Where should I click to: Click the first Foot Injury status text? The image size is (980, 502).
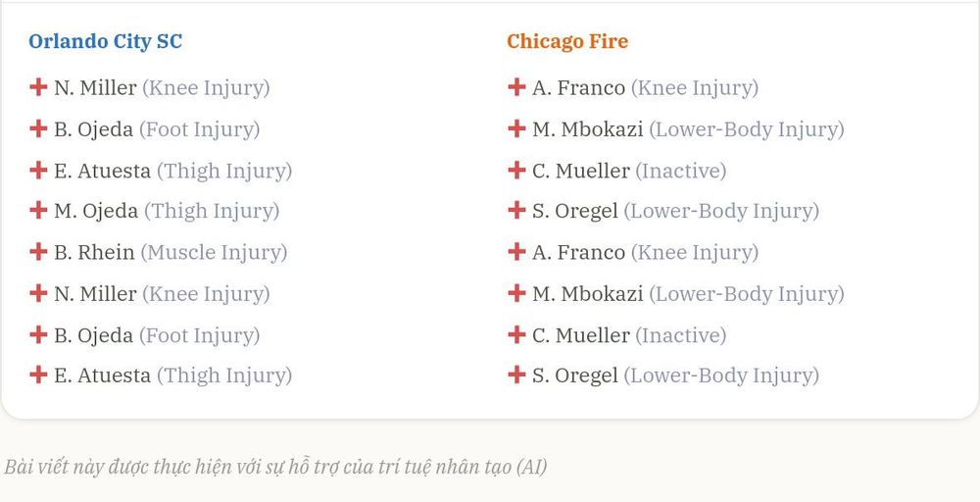[x=199, y=130]
